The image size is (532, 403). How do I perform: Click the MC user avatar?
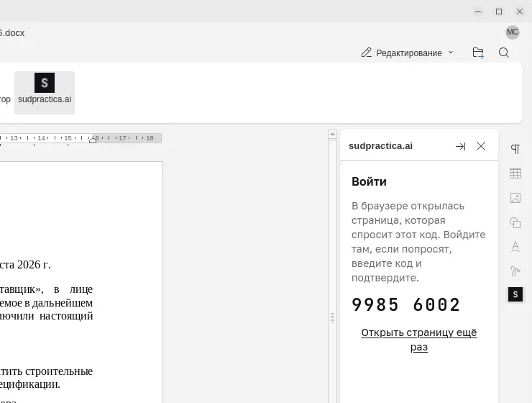point(513,32)
